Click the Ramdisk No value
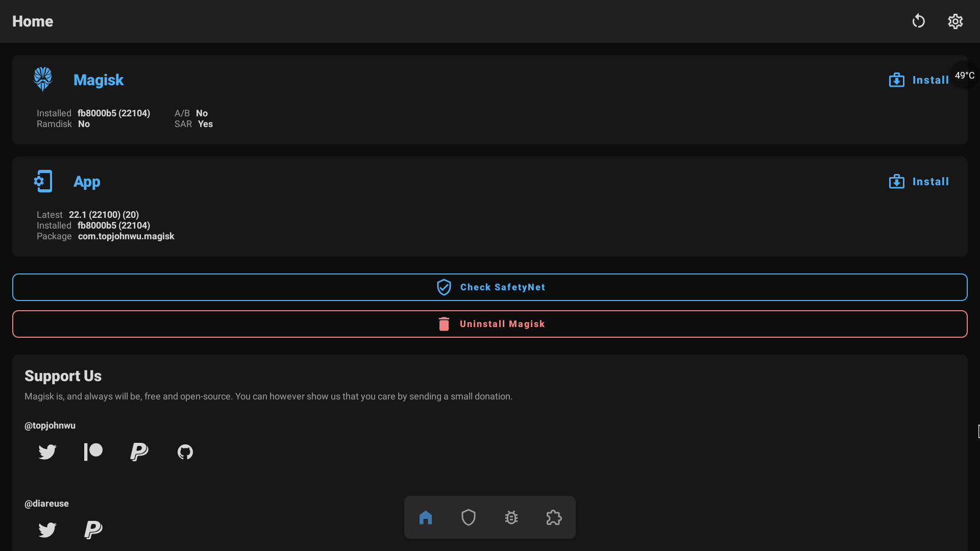Image resolution: width=980 pixels, height=551 pixels. (84, 124)
